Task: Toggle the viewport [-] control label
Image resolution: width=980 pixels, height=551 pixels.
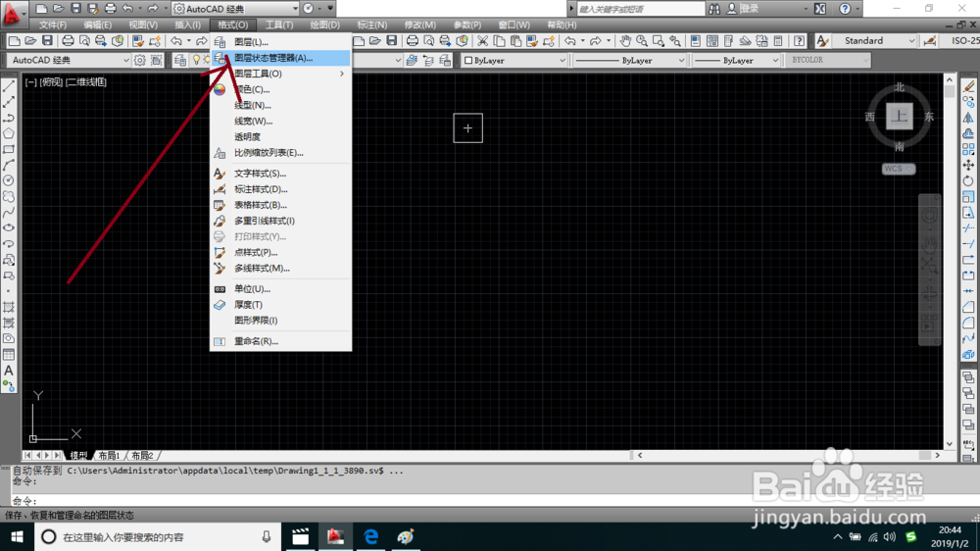Action: pos(30,82)
